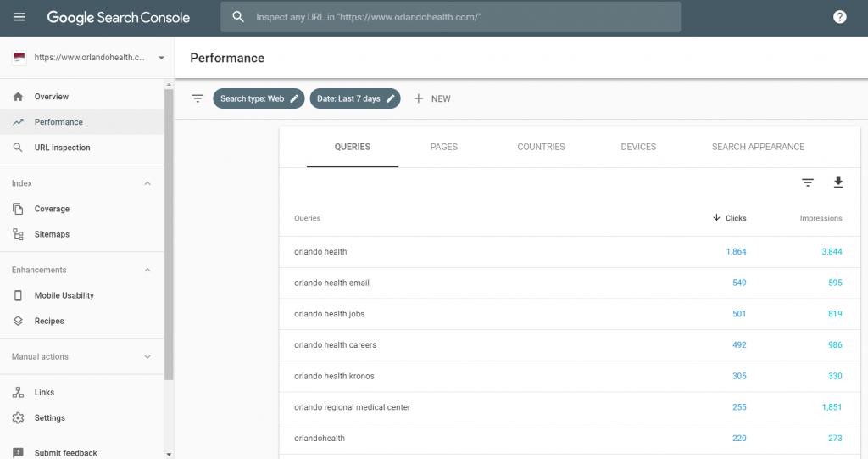Click the Overview home icon
This screenshot has height=459, width=868.
[x=19, y=97]
